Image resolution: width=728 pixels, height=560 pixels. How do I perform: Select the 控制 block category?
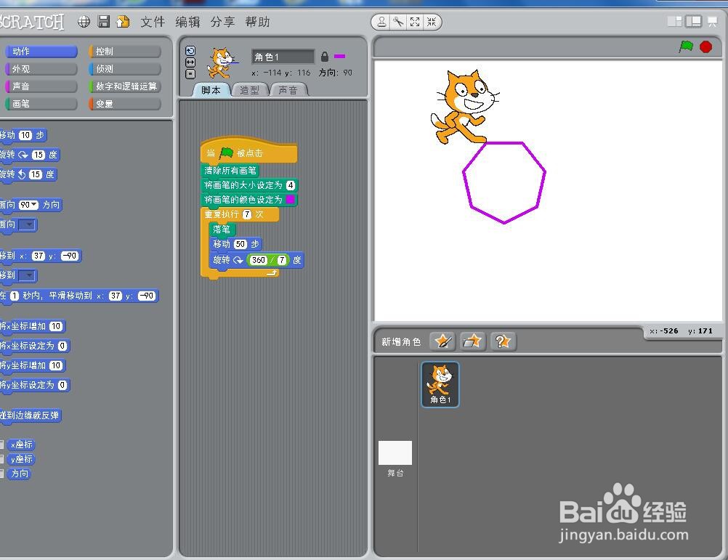point(124,51)
